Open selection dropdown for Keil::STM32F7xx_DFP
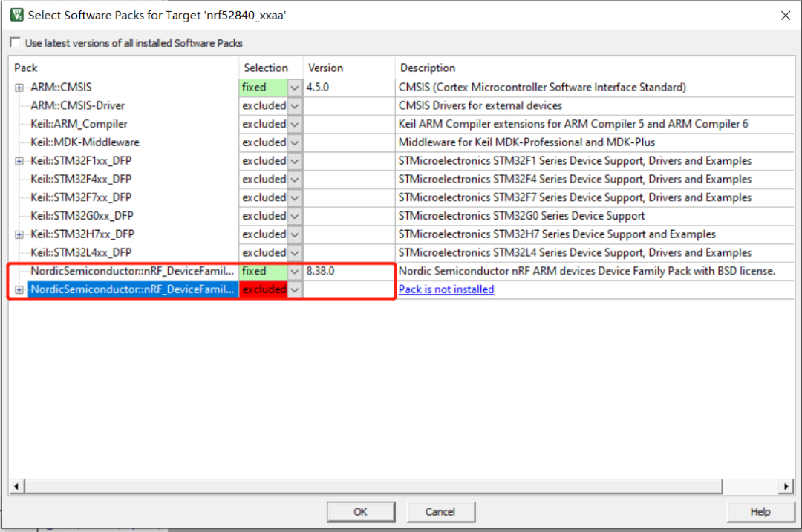802x532 pixels. click(295, 198)
